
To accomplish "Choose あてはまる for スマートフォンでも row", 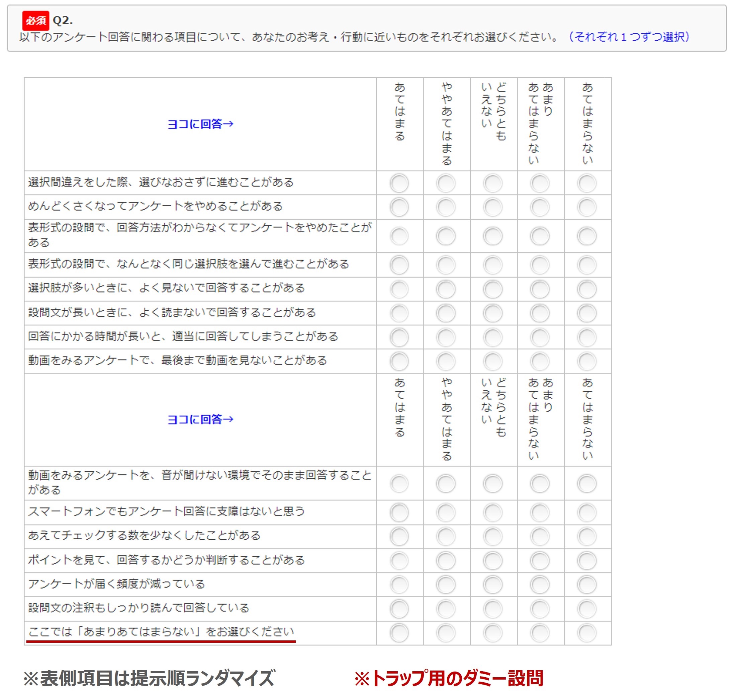I will (399, 512).
